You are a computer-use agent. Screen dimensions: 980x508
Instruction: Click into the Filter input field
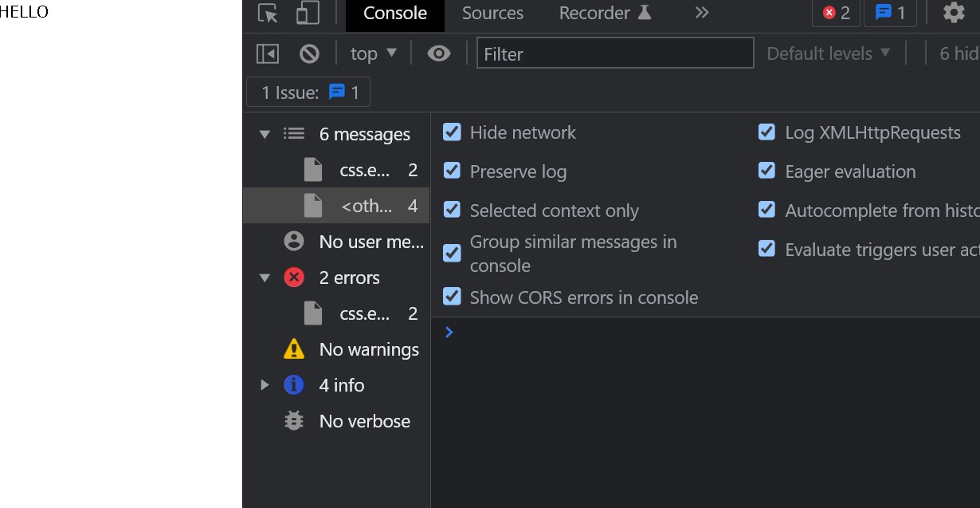point(615,53)
